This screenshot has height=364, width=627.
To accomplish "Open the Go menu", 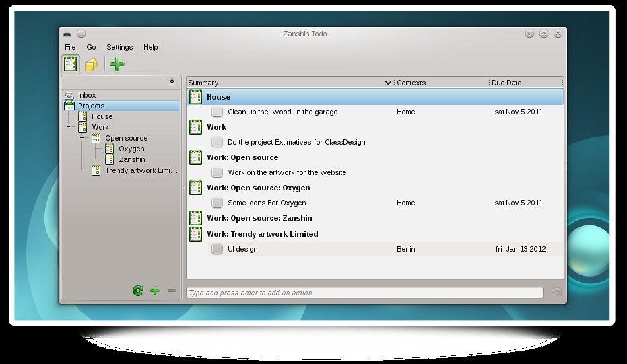I will pyautogui.click(x=91, y=47).
